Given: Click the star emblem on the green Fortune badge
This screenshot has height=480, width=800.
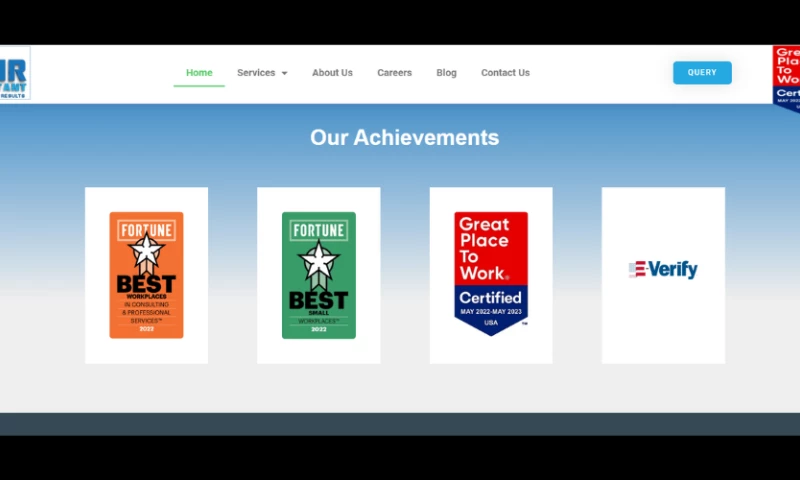Looking at the screenshot, I should tap(318, 258).
